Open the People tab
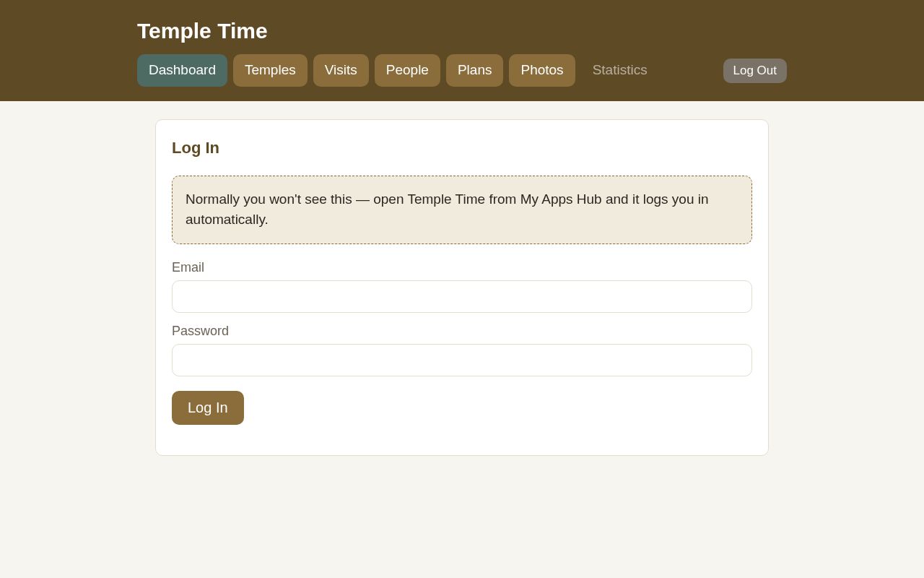 coord(407,70)
